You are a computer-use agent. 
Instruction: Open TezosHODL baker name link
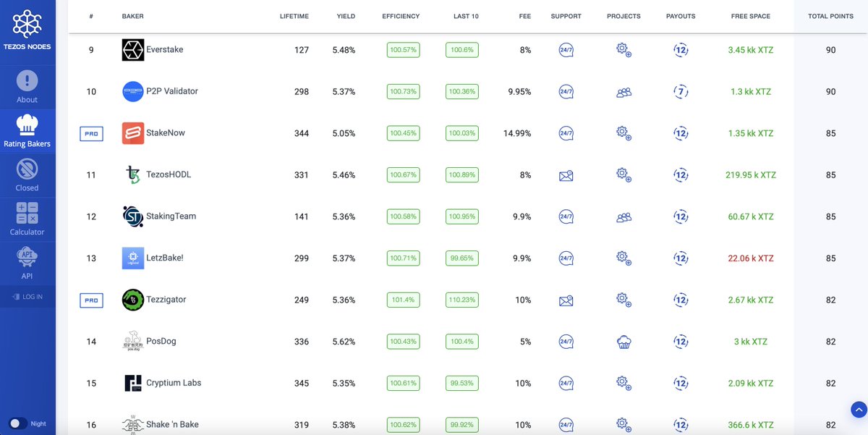pos(169,174)
